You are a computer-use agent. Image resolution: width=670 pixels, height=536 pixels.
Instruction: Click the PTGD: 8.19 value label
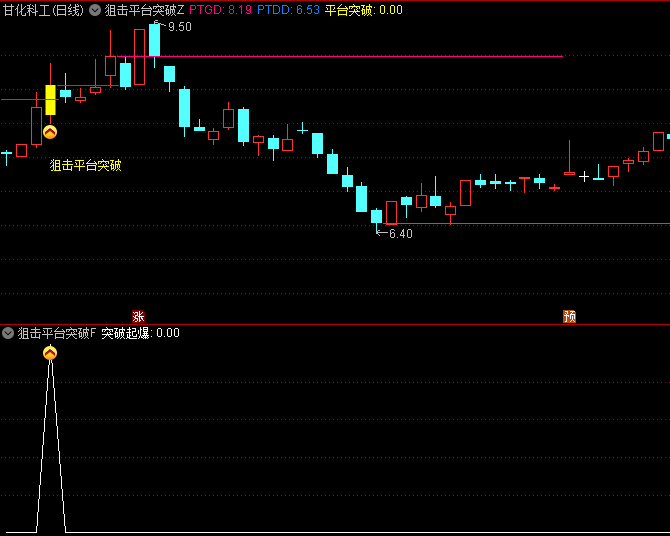pyautogui.click(x=220, y=10)
